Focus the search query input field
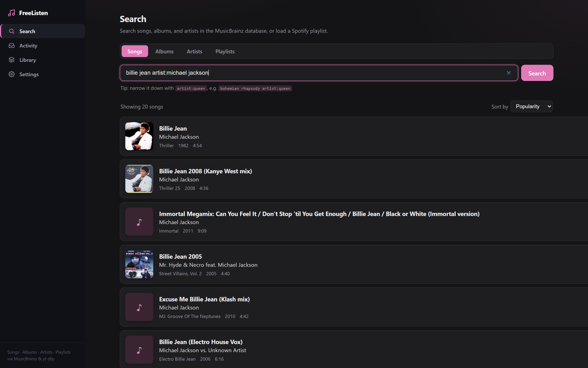The height and width of the screenshot is (368, 588). (319, 73)
